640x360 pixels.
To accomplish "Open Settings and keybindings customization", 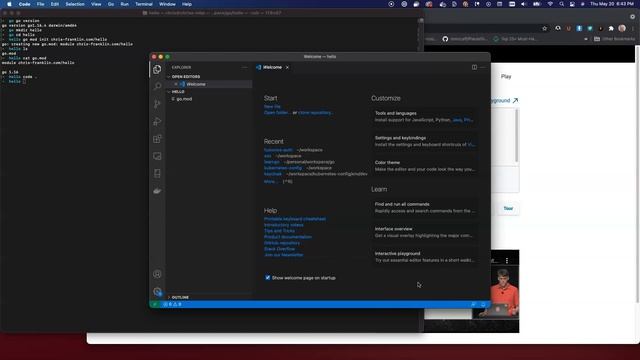I will pyautogui.click(x=425, y=141).
